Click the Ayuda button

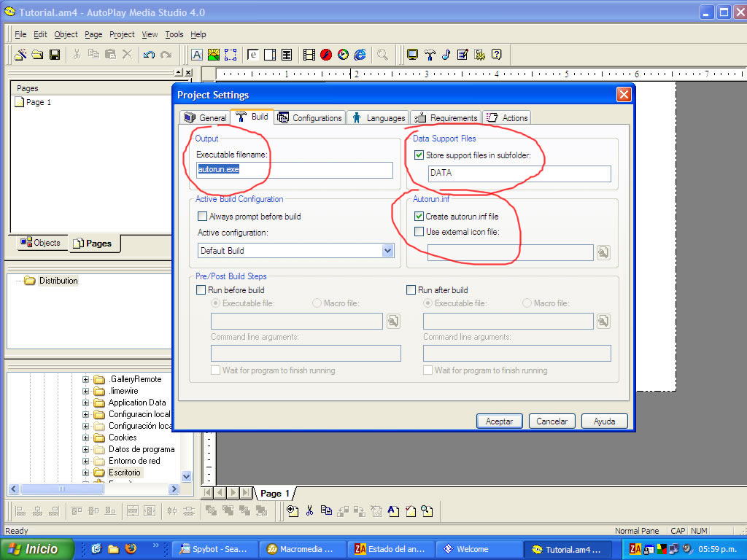click(x=604, y=421)
